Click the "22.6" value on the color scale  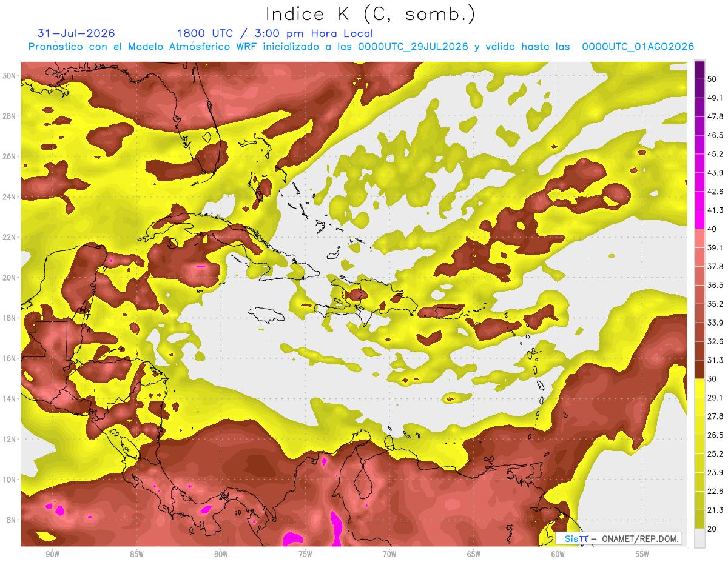point(715,492)
